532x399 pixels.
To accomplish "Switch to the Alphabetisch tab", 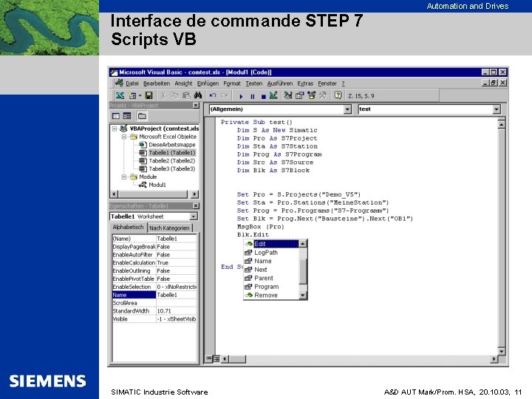I will tap(129, 228).
